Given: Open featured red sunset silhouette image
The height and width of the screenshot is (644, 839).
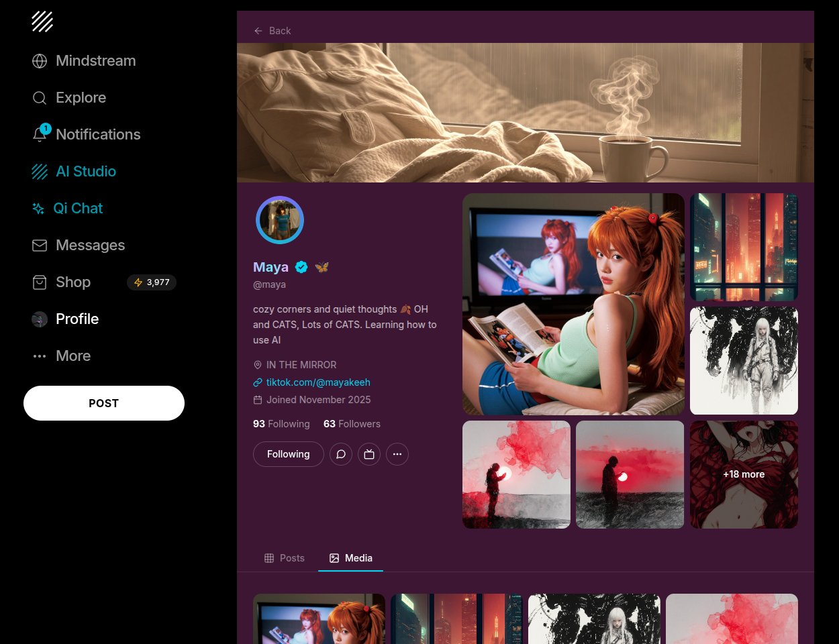Looking at the screenshot, I should [630, 474].
